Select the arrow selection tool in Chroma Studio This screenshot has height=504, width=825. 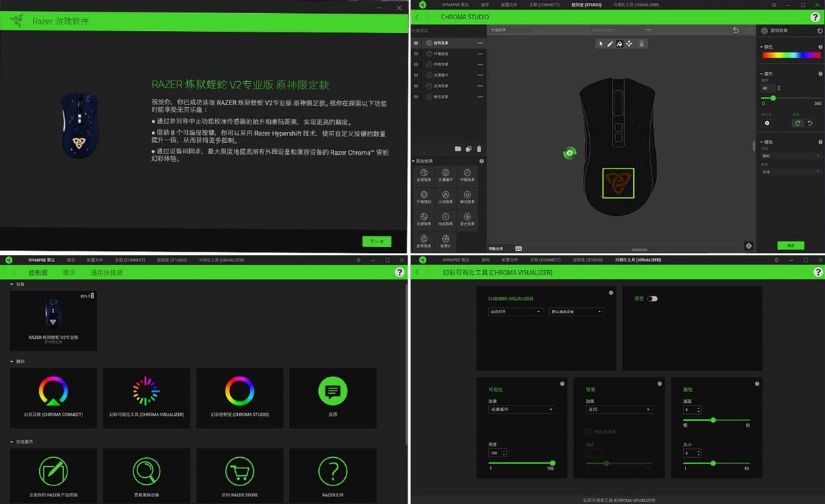click(x=600, y=43)
